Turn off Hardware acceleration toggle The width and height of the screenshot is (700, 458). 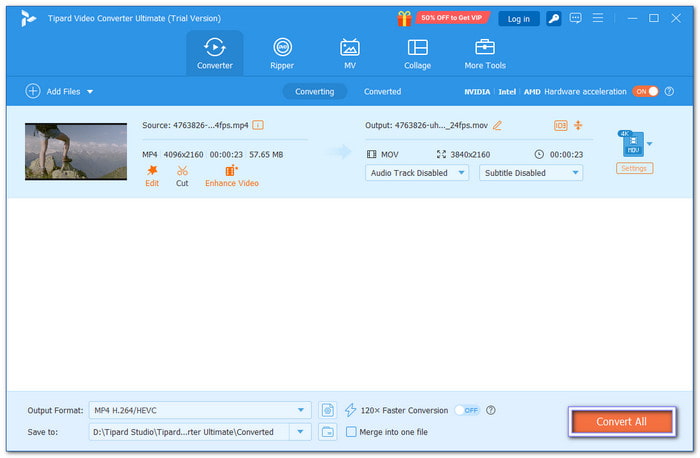coord(645,91)
